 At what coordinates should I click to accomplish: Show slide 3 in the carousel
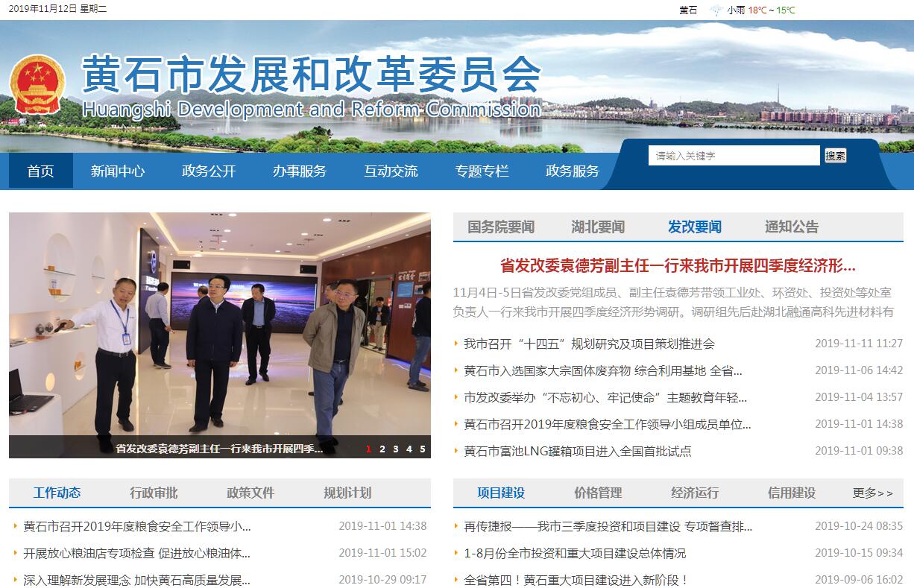coord(395,449)
